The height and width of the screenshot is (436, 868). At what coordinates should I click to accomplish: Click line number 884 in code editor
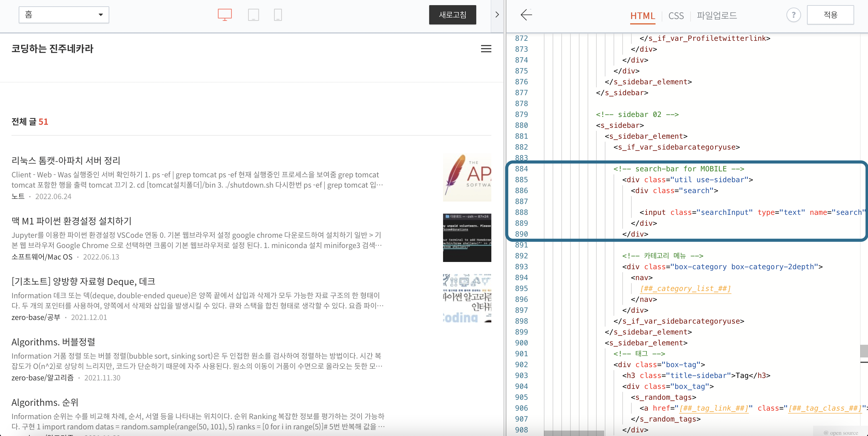[x=521, y=169]
